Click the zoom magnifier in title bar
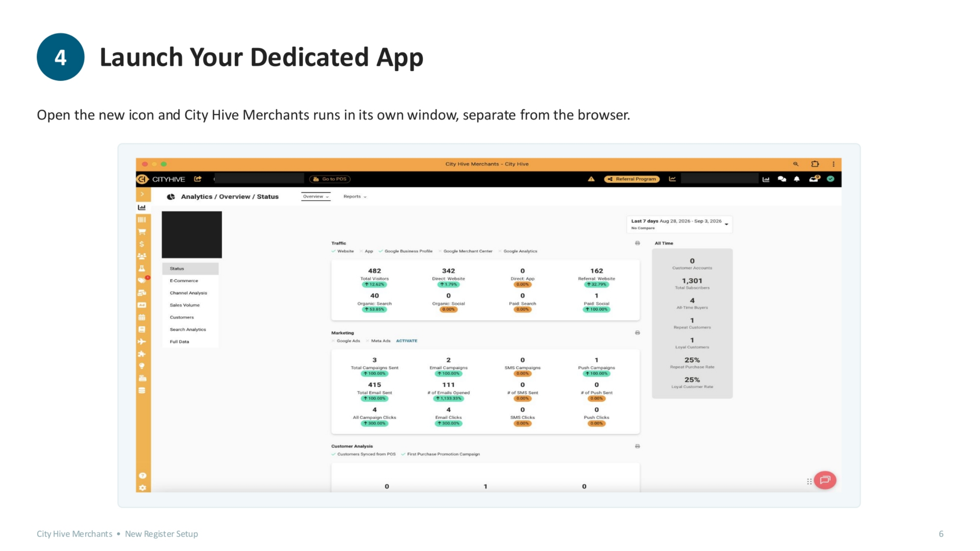980x551 pixels. coord(796,164)
